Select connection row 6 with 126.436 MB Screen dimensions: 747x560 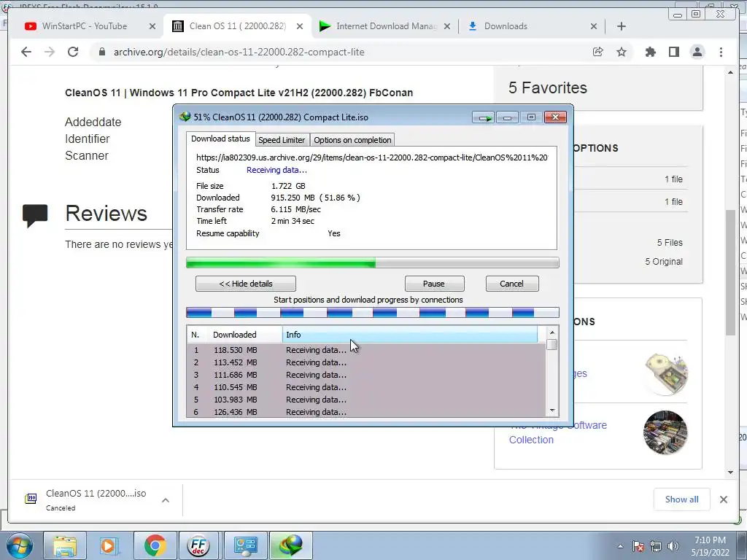coord(366,412)
